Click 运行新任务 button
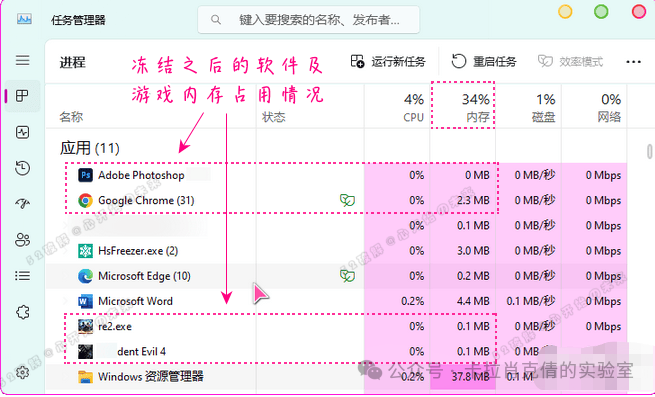The height and width of the screenshot is (397, 655). (x=388, y=62)
